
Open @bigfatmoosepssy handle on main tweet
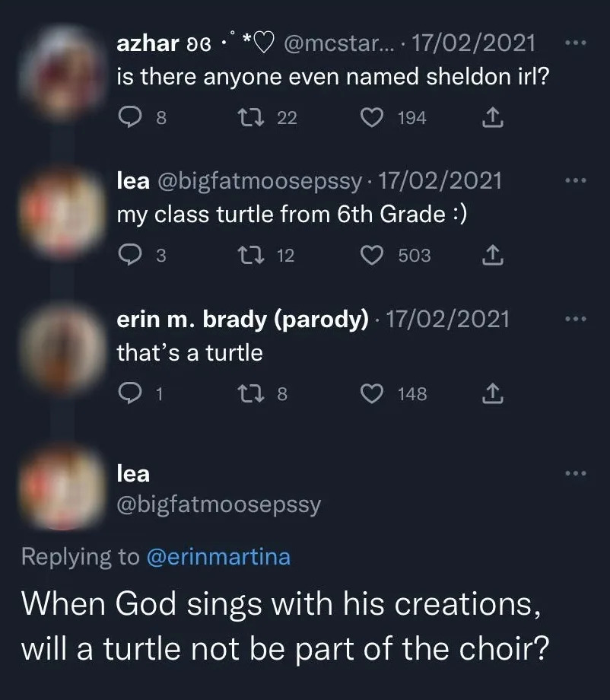tap(218, 504)
